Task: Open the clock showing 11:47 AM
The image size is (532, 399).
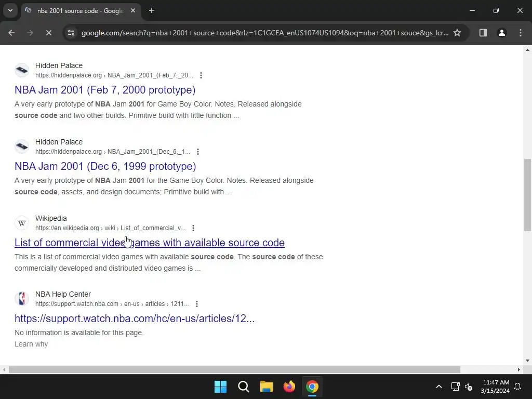Action: pyautogui.click(x=495, y=387)
